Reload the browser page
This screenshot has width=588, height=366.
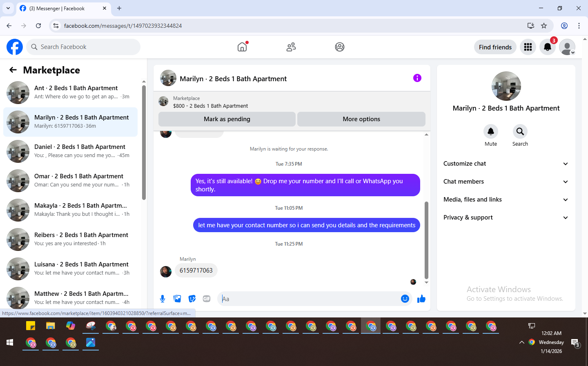pos(38,26)
